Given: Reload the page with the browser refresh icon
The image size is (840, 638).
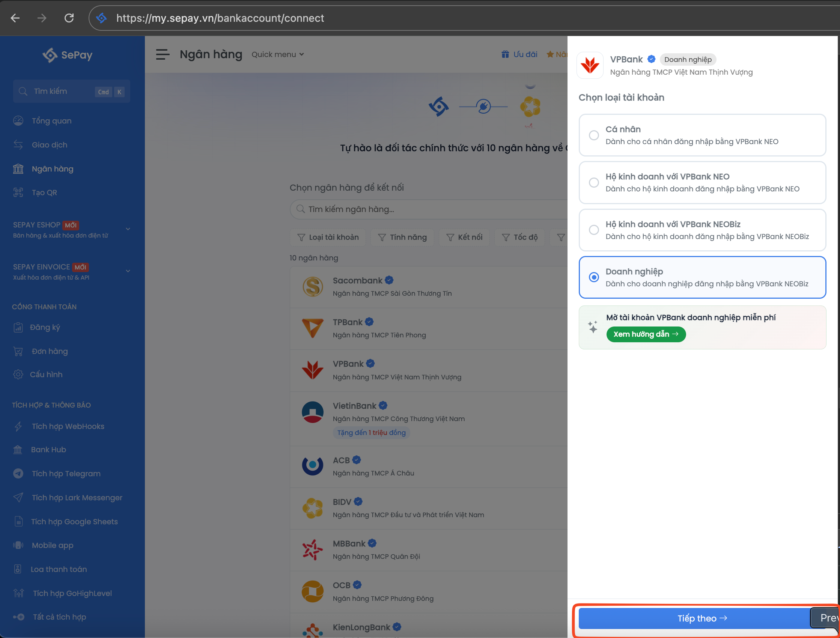Looking at the screenshot, I should (69, 18).
